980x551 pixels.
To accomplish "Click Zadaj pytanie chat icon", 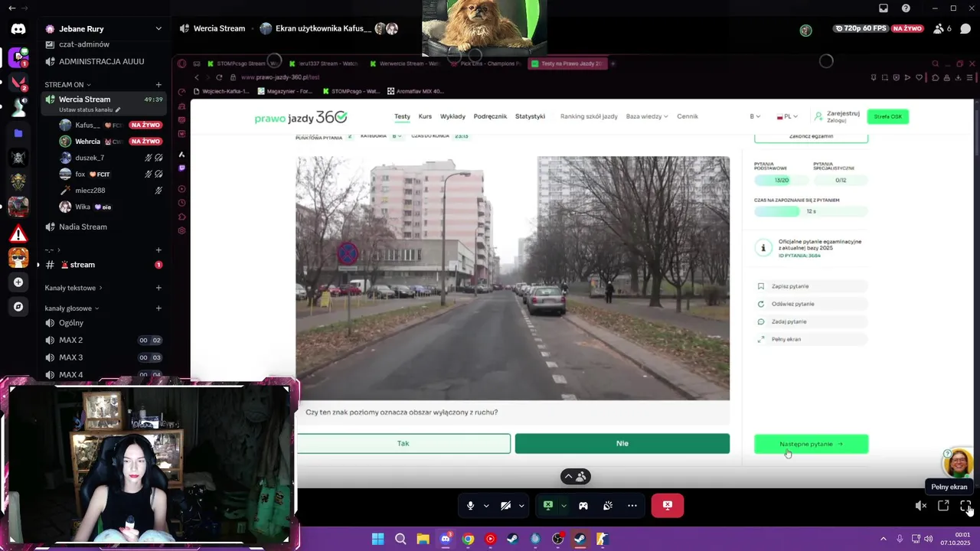I will coord(761,321).
